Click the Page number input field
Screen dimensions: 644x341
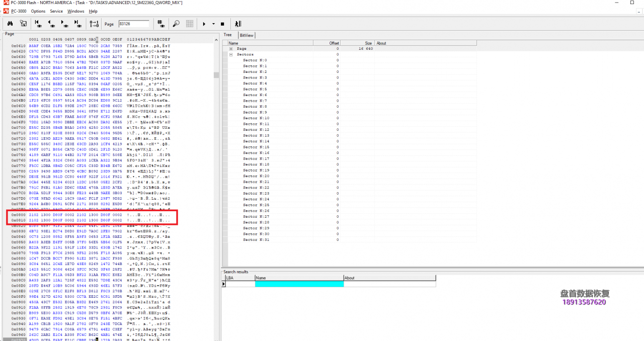tap(134, 24)
